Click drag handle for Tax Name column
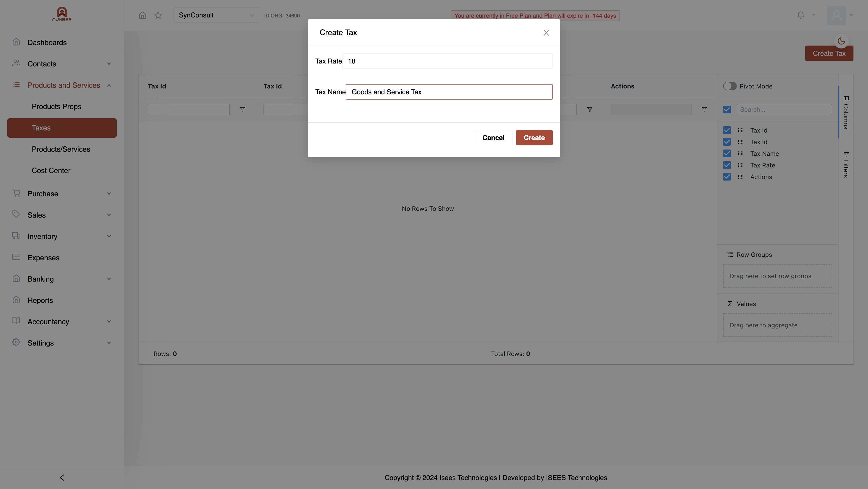Image resolution: width=868 pixels, height=489 pixels. [740, 153]
